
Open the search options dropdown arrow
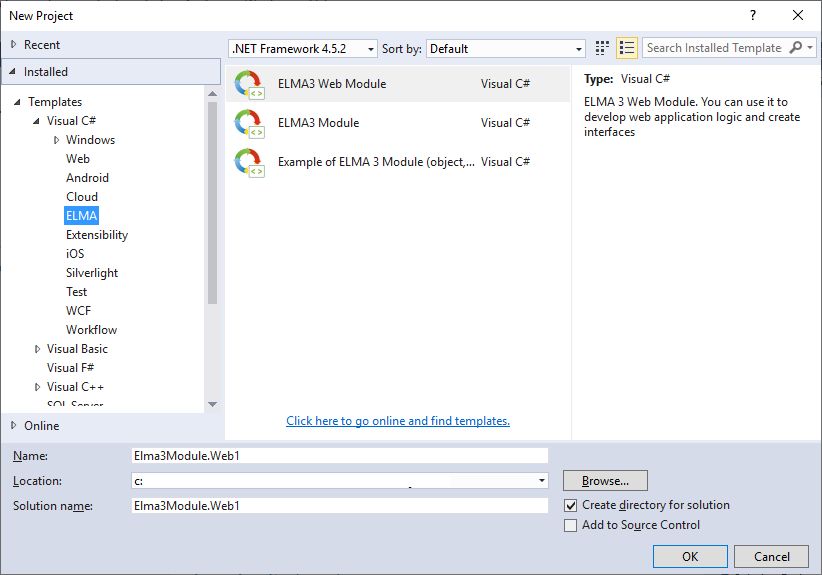point(810,48)
